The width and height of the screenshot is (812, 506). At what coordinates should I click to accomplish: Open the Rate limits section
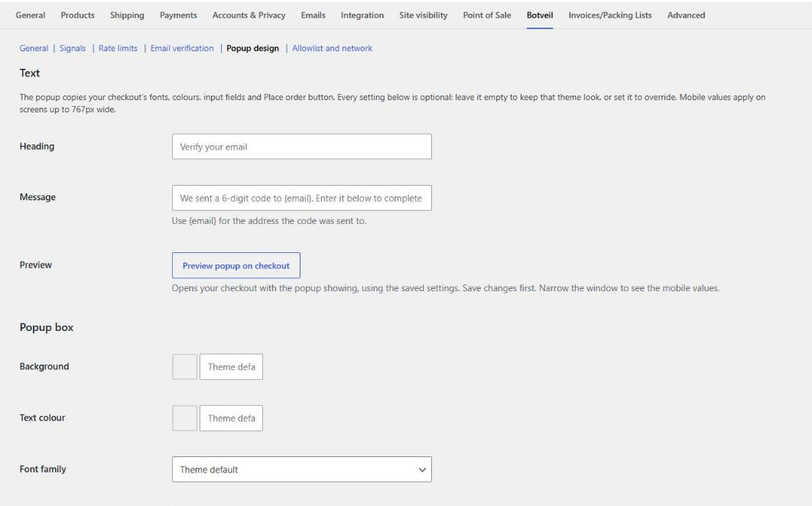coord(118,48)
